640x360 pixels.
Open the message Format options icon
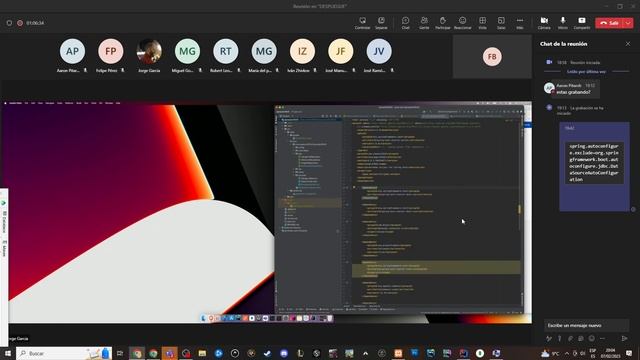(549, 338)
